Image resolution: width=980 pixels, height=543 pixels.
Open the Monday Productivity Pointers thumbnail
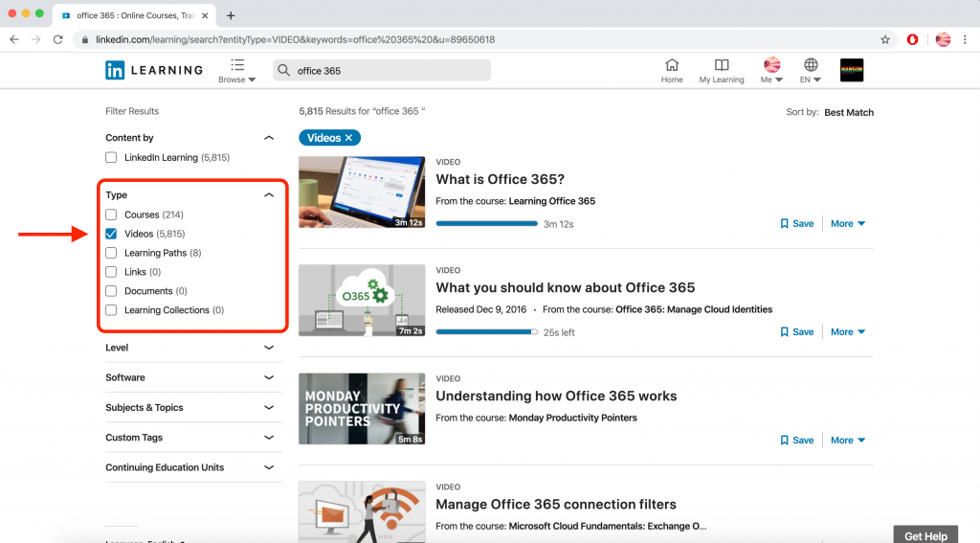coord(362,409)
